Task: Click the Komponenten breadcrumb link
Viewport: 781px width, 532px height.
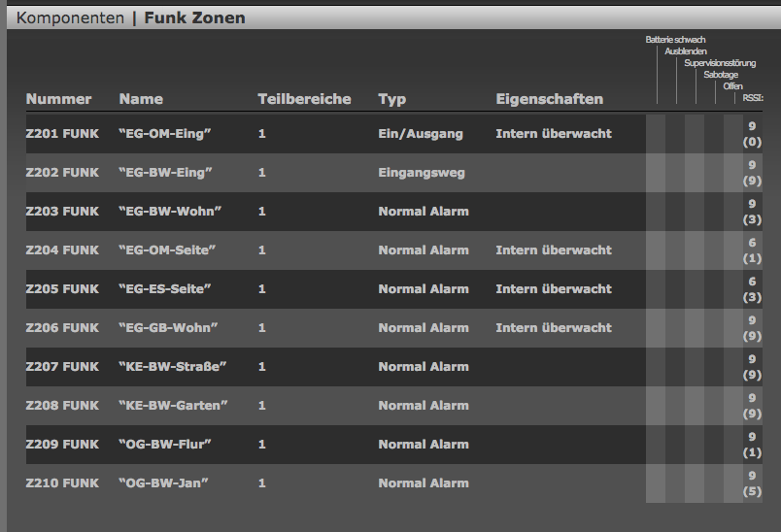Action: (x=70, y=17)
